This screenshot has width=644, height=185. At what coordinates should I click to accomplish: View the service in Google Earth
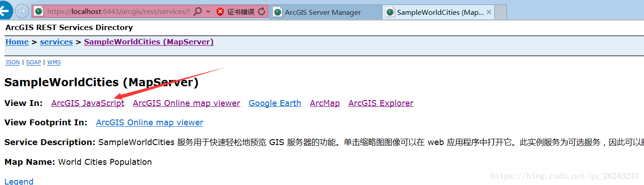[275, 103]
